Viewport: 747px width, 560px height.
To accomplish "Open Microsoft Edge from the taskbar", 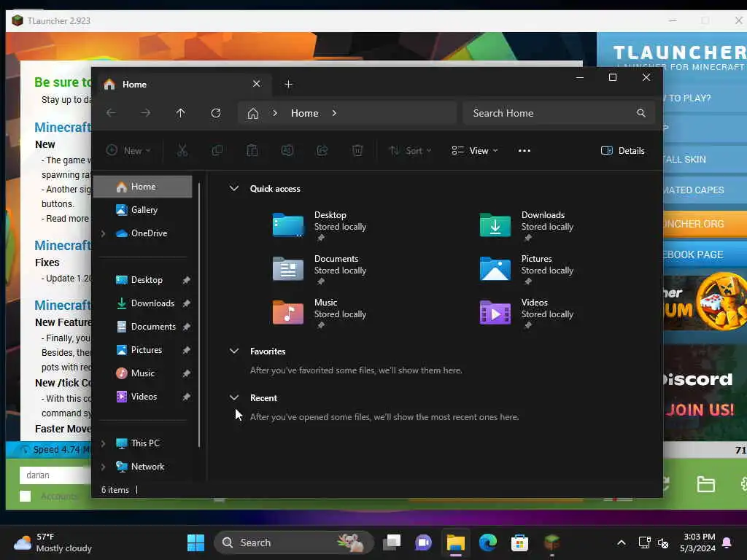I will pos(488,542).
